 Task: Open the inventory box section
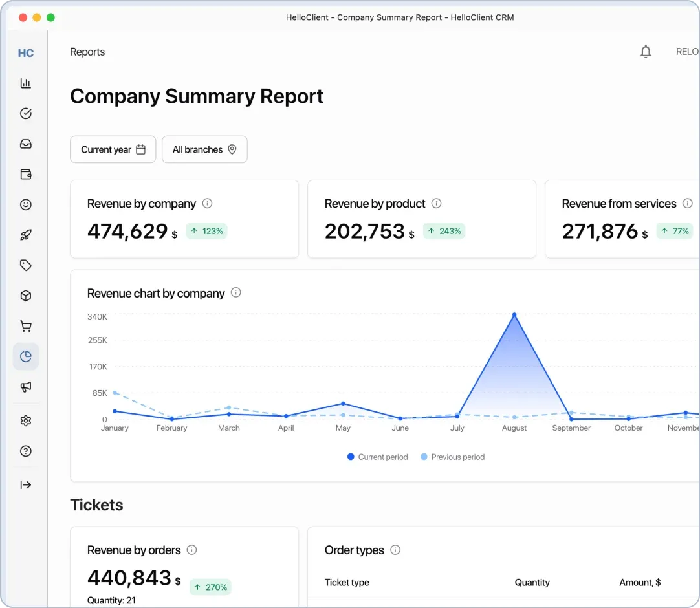(x=26, y=296)
